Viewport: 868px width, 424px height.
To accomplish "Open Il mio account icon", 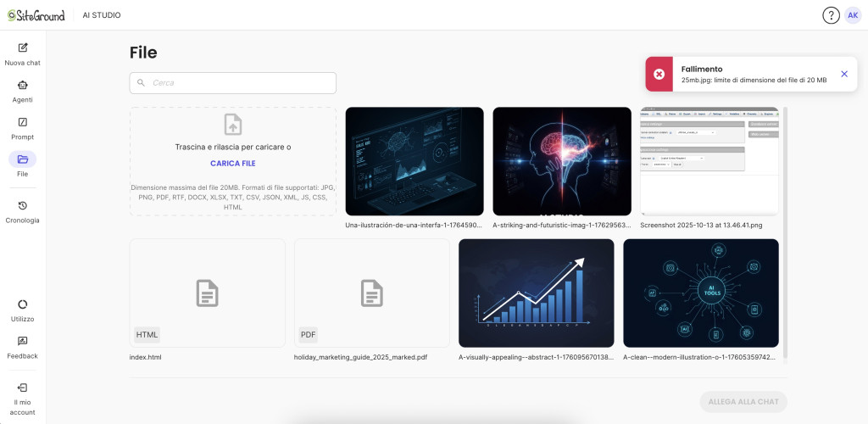I will 23,388.
